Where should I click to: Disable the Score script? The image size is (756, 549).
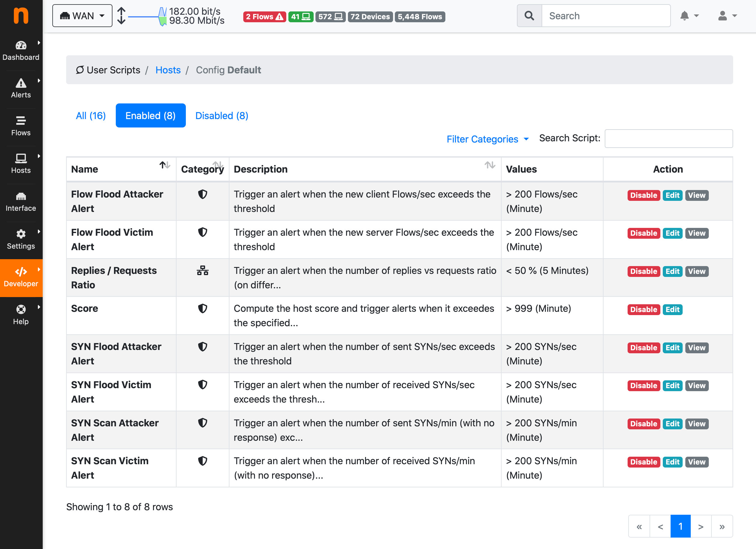pyautogui.click(x=643, y=310)
